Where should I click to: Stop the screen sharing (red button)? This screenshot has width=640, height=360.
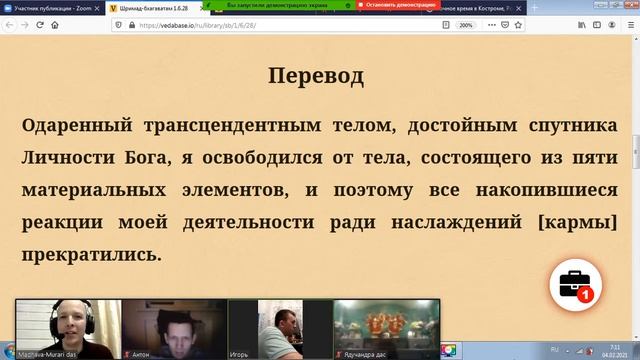[398, 5]
